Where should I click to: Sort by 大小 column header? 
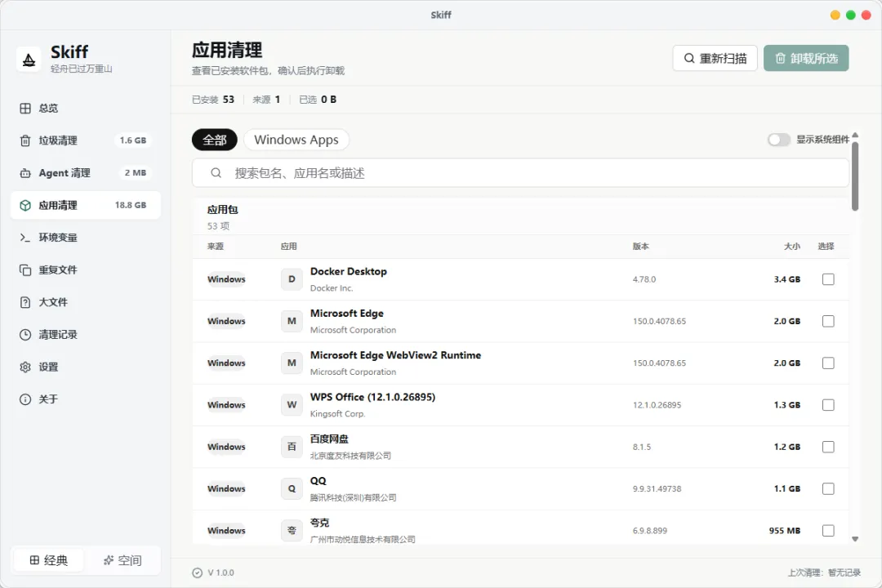(x=792, y=247)
